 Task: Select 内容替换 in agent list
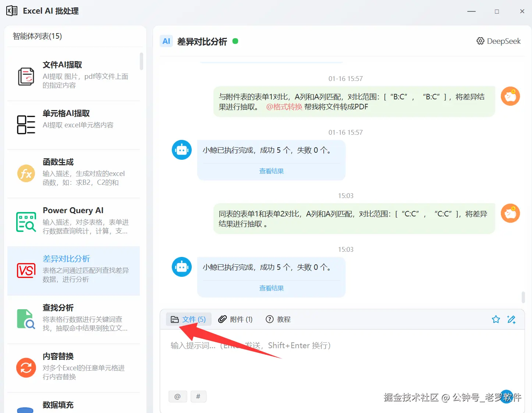point(74,368)
